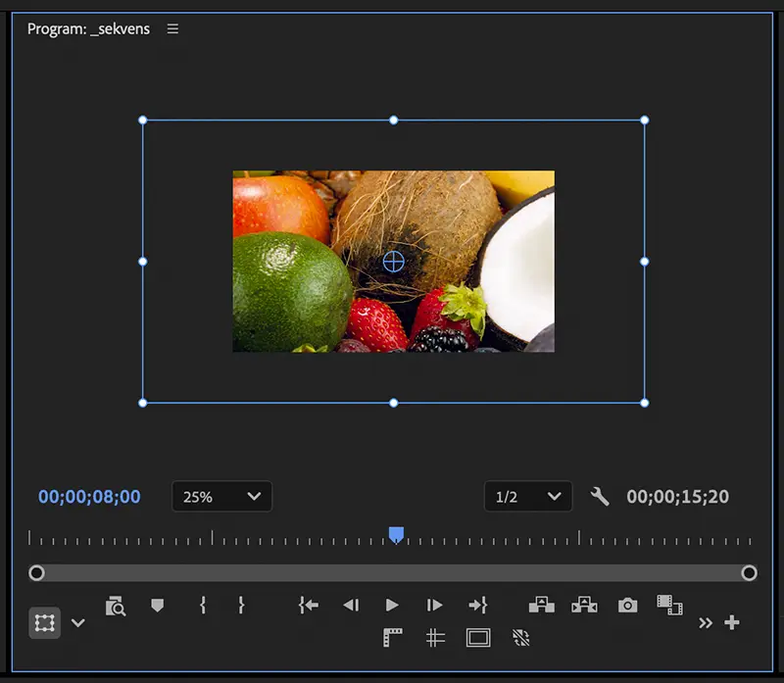Mark In with the left brace icon
This screenshot has width=784, height=683.
[203, 605]
